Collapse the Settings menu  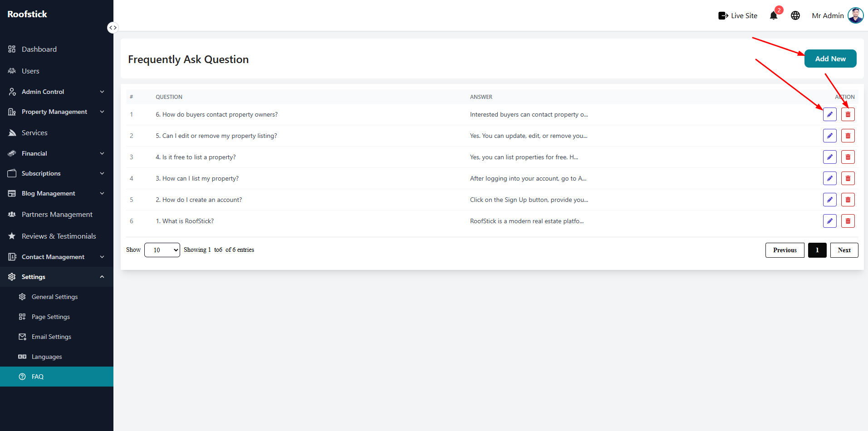[x=57, y=277]
